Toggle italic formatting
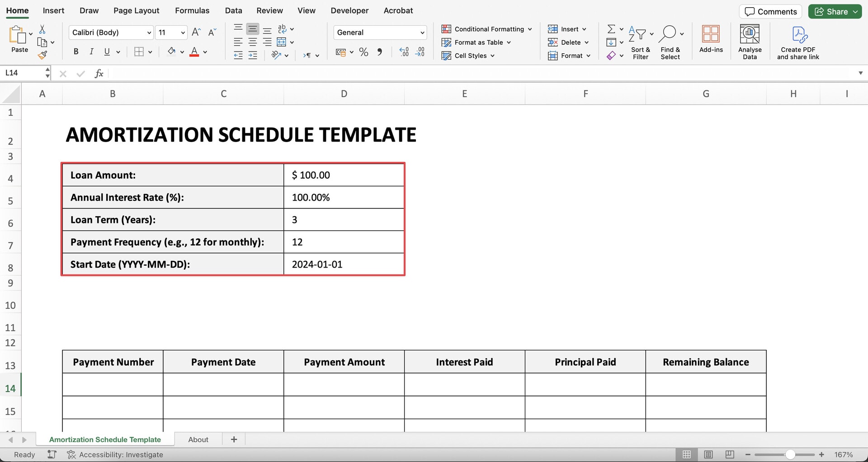This screenshot has width=868, height=462. (91, 51)
